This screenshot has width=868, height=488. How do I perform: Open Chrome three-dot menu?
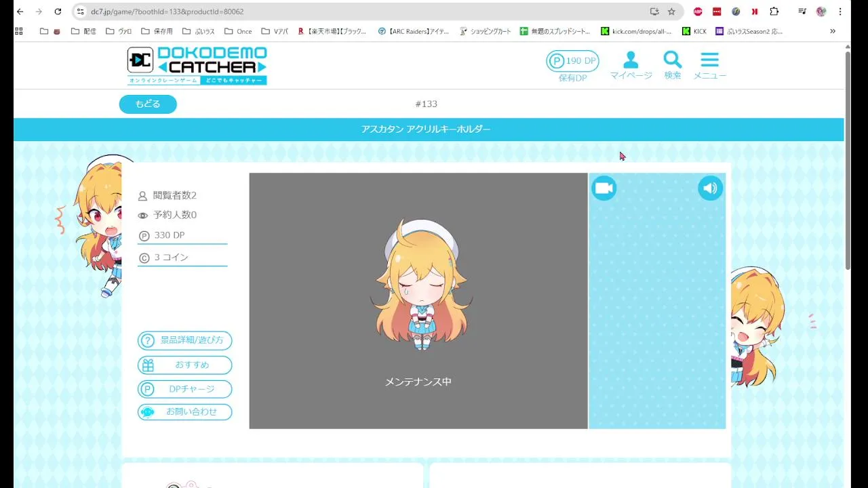pyautogui.click(x=840, y=12)
